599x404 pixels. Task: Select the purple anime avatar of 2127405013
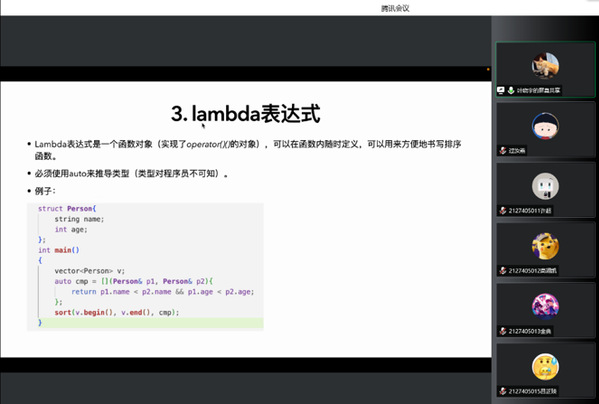[545, 306]
